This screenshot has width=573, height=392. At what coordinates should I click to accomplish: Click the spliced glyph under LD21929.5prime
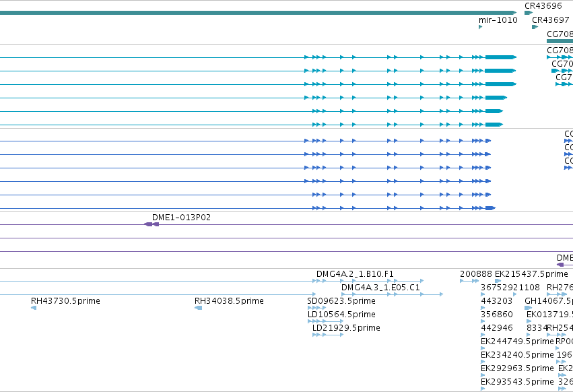[x=328, y=335]
